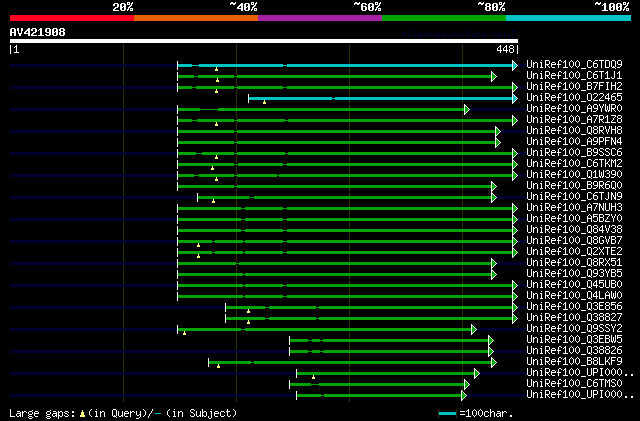
Task: Click the green alignment bar for UniRef100_Q84V38
Action: (x=345, y=230)
